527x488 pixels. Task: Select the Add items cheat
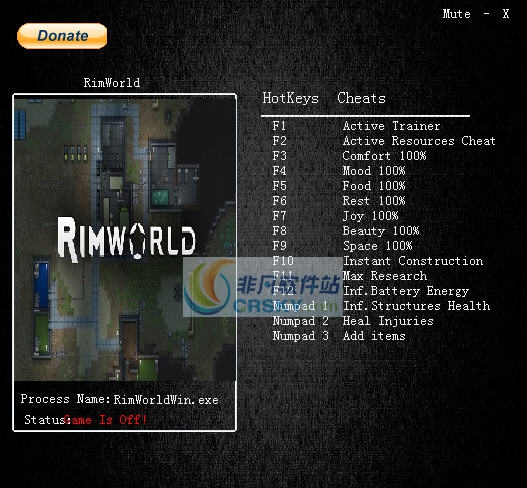[374, 336]
